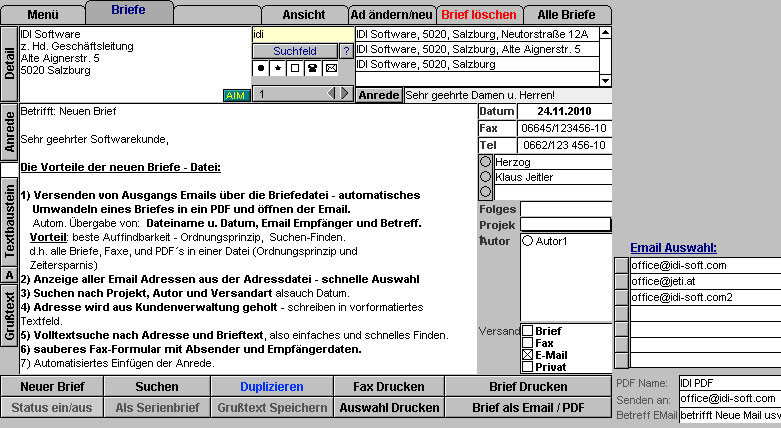781x428 pixels.
Task: Open the vertical Grußtext side tab
Action: pos(9,315)
